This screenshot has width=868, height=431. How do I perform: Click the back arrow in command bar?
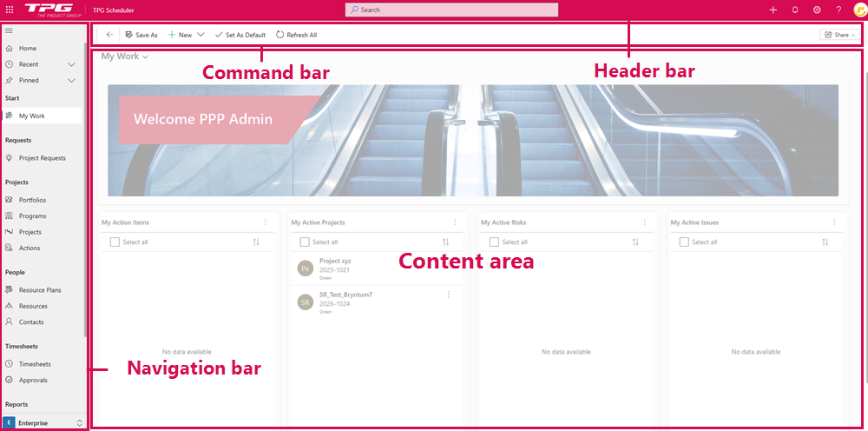[x=109, y=35]
